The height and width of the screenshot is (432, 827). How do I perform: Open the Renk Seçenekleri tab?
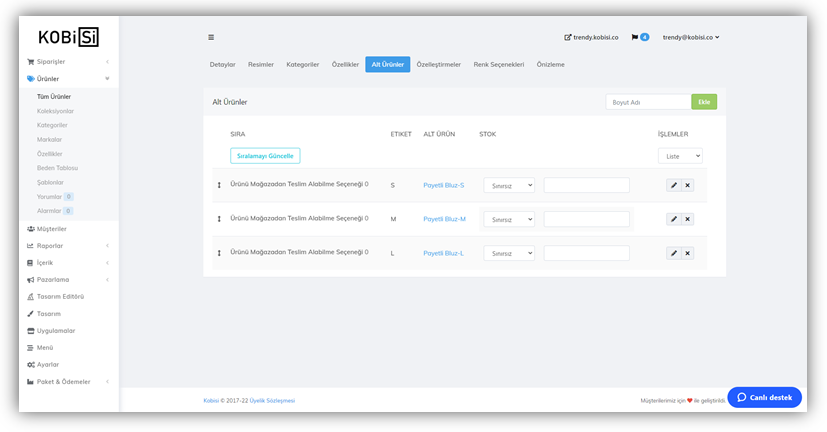pyautogui.click(x=498, y=64)
